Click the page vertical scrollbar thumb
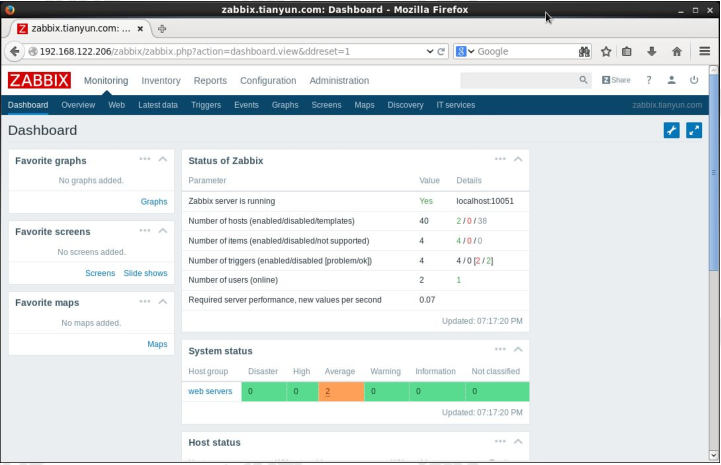Image resolution: width=721 pixels, height=465 pixels. pos(714,172)
